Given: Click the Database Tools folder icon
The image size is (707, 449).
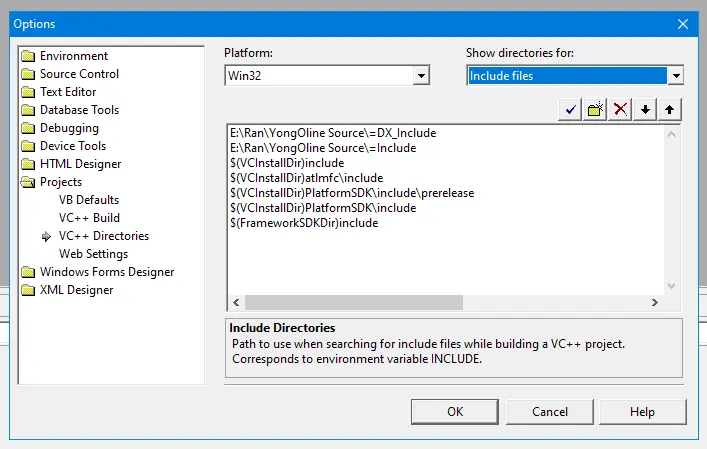Looking at the screenshot, I should 28,110.
